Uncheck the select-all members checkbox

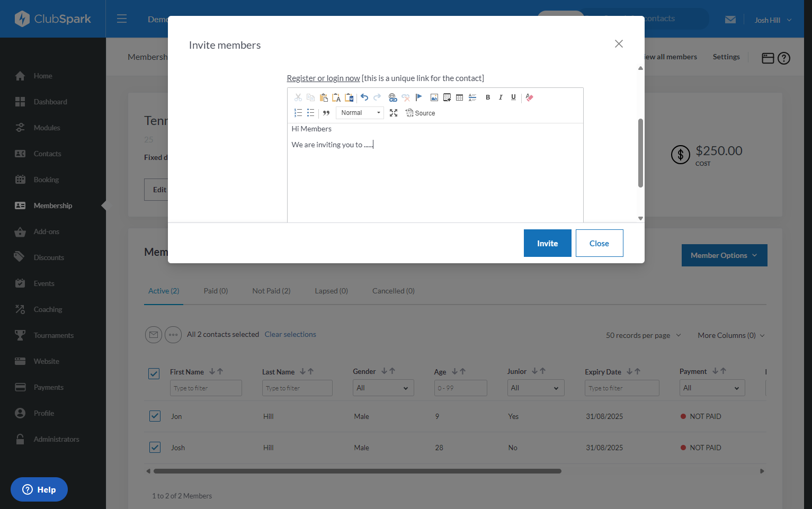[154, 374]
